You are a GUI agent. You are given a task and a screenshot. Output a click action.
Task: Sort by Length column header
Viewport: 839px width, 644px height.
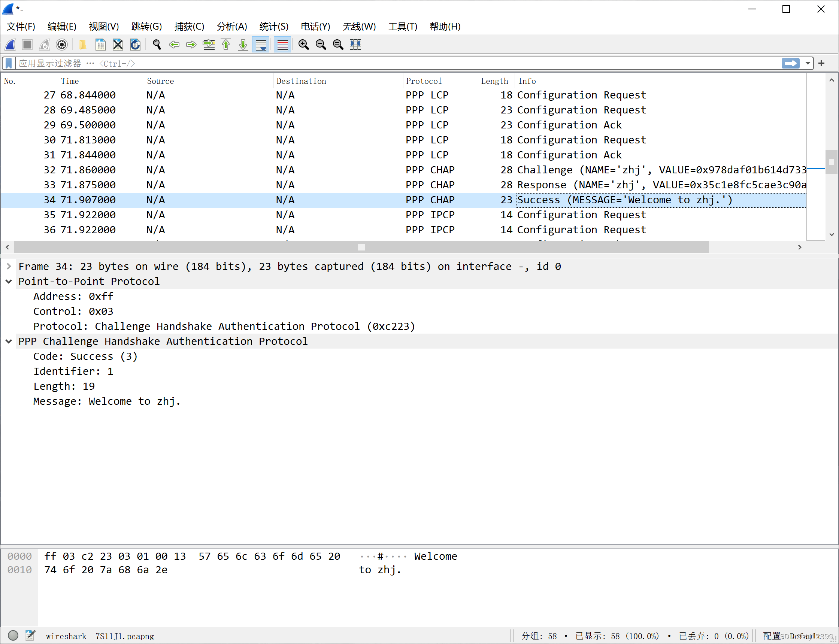pos(496,81)
